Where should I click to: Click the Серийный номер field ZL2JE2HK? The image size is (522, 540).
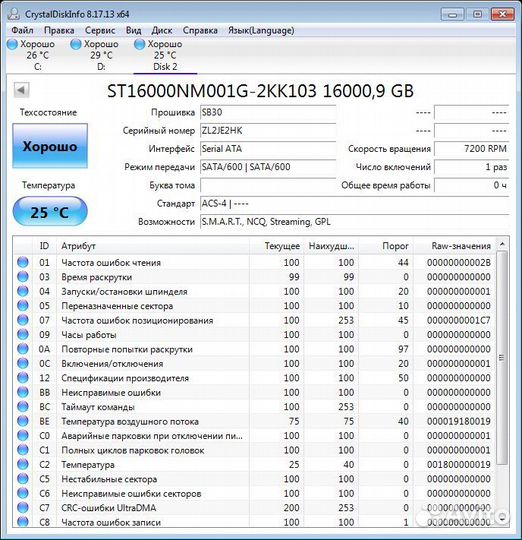pyautogui.click(x=268, y=131)
